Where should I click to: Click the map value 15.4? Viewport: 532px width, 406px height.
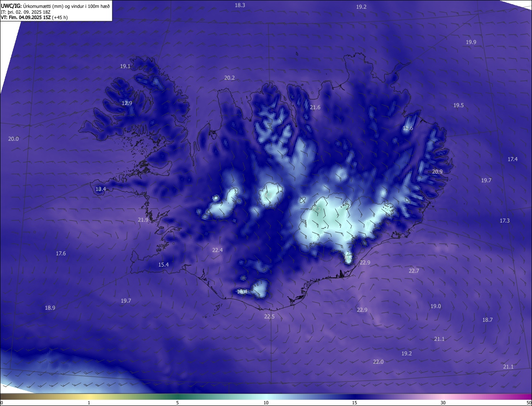[x=163, y=265]
